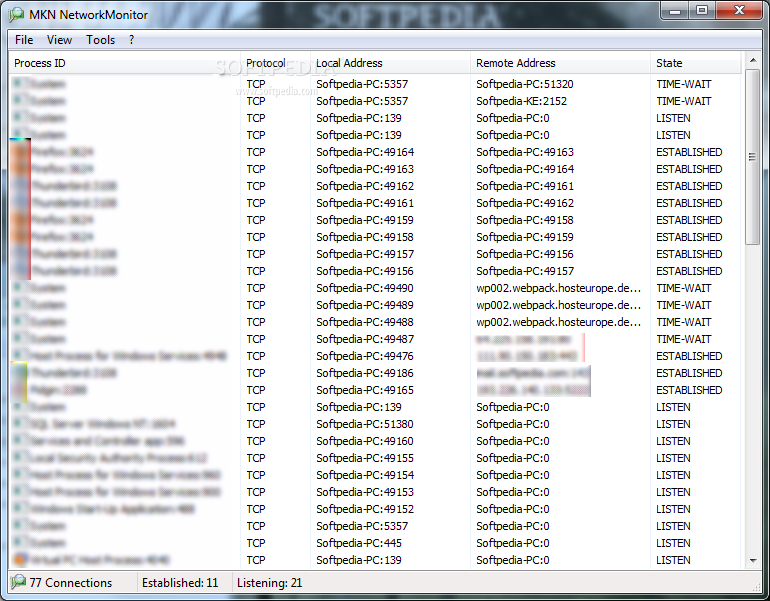
Task: Open the ? help menu
Action: tap(132, 40)
